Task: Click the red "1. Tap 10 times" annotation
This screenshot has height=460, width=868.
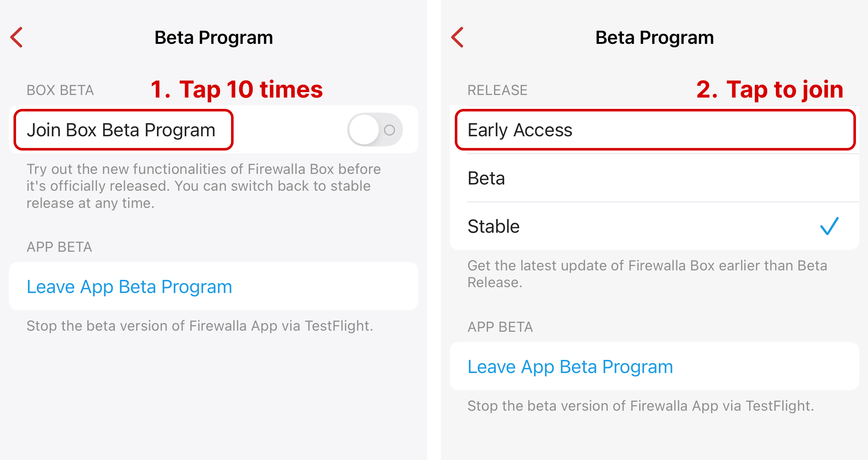Action: pyautogui.click(x=237, y=90)
